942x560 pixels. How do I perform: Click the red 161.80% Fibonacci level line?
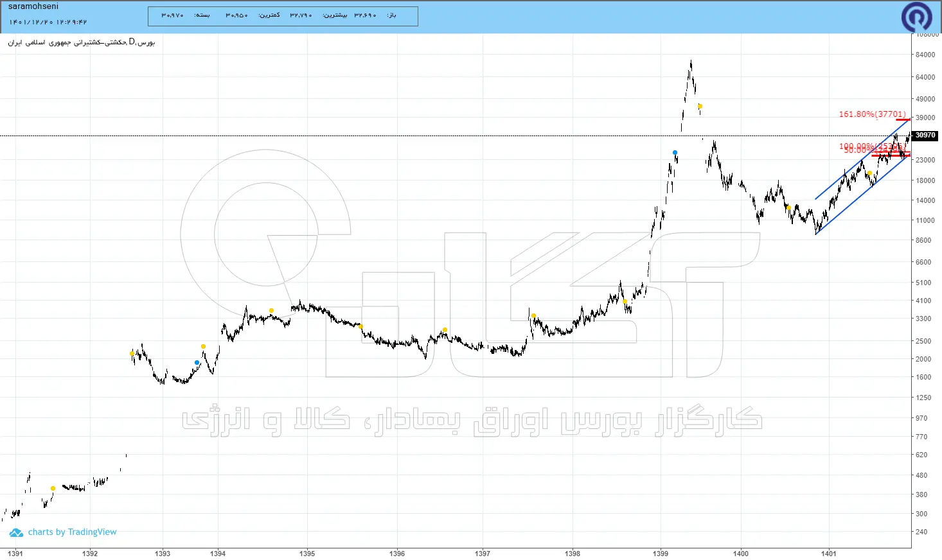(903, 120)
